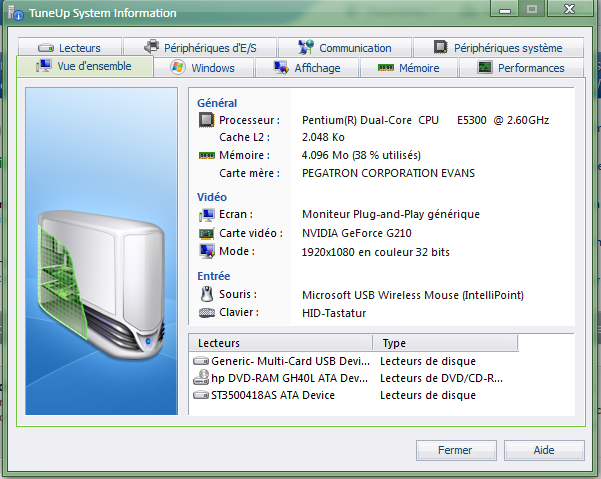This screenshot has height=479, width=601.
Task: Click the Carte vidéo graphics card icon
Action: pos(206,233)
